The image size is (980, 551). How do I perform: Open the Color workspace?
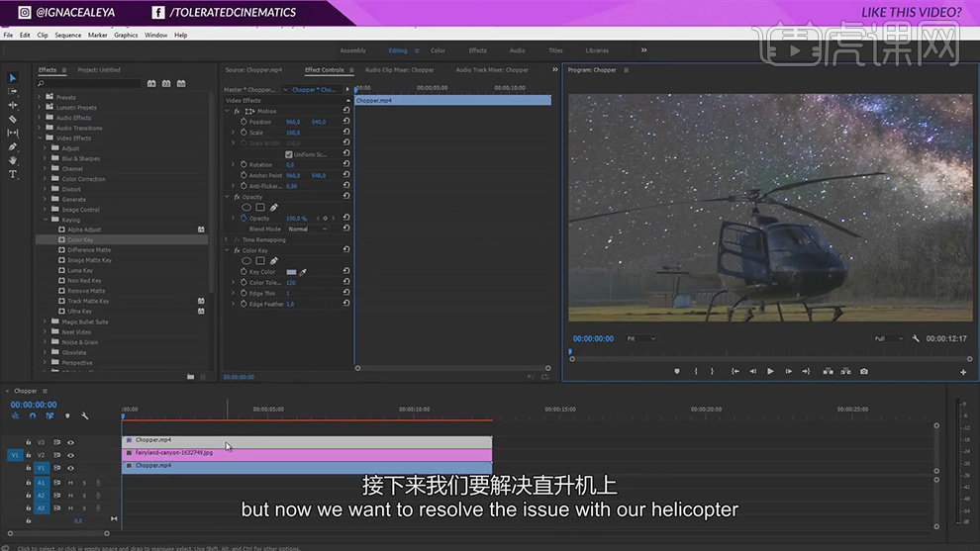438,50
